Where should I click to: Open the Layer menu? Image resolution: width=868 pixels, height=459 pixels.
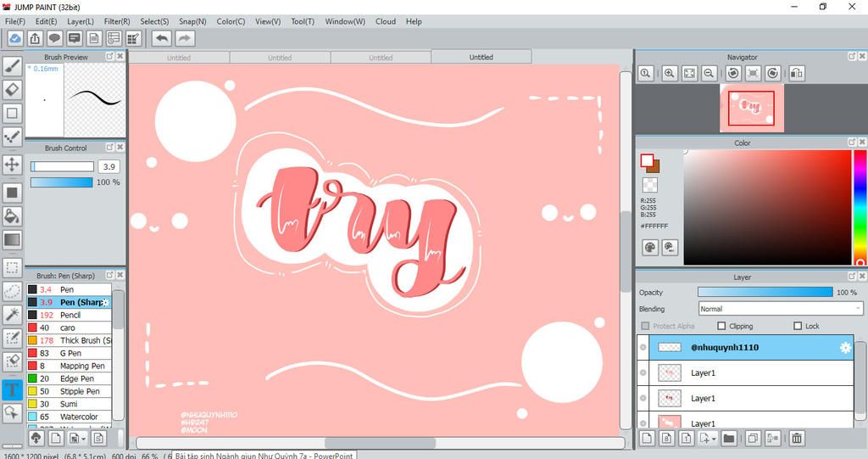click(x=81, y=21)
